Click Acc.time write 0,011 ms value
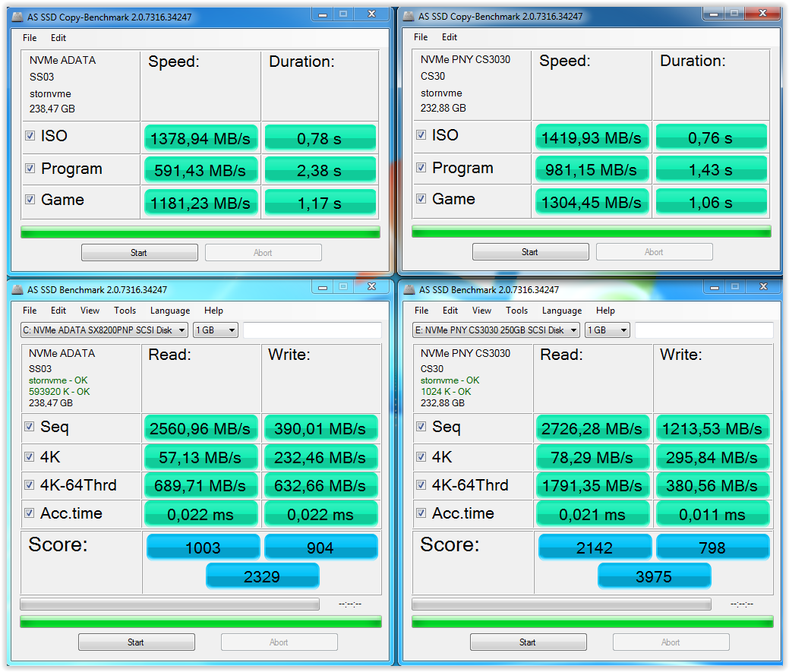Viewport: 789px width, 672px height. coord(712,514)
